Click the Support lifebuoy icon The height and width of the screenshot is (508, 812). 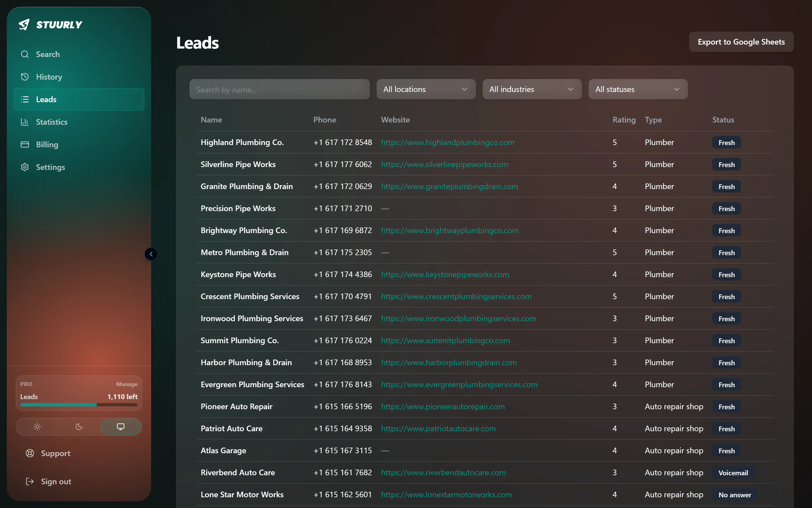coord(30,453)
